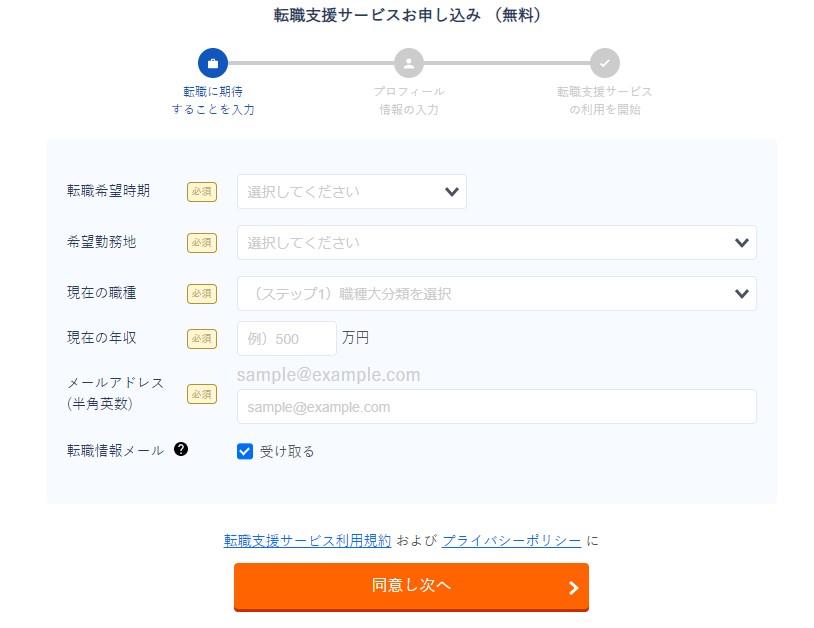The height and width of the screenshot is (628, 814).
Task: Click the 必須 badge next to 現在の職種
Action: click(202, 293)
